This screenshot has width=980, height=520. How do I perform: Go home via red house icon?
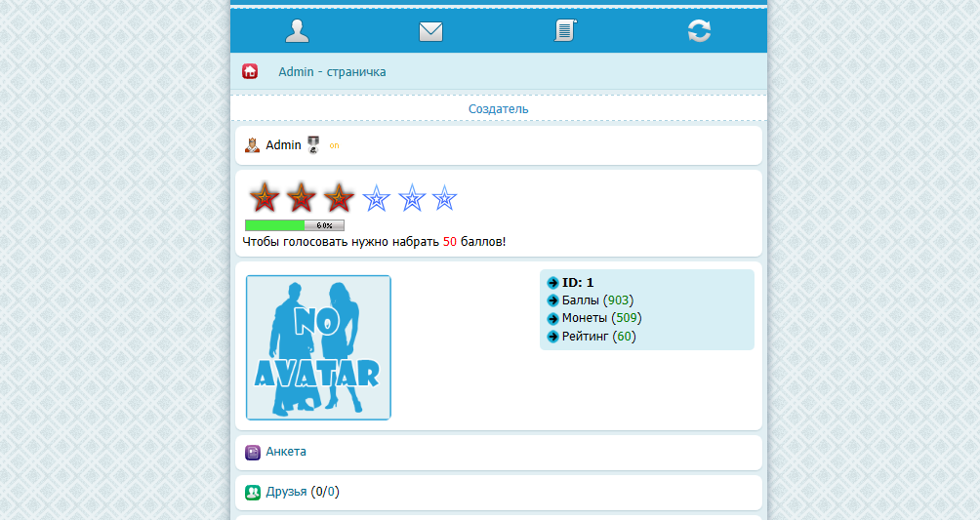pos(250,71)
